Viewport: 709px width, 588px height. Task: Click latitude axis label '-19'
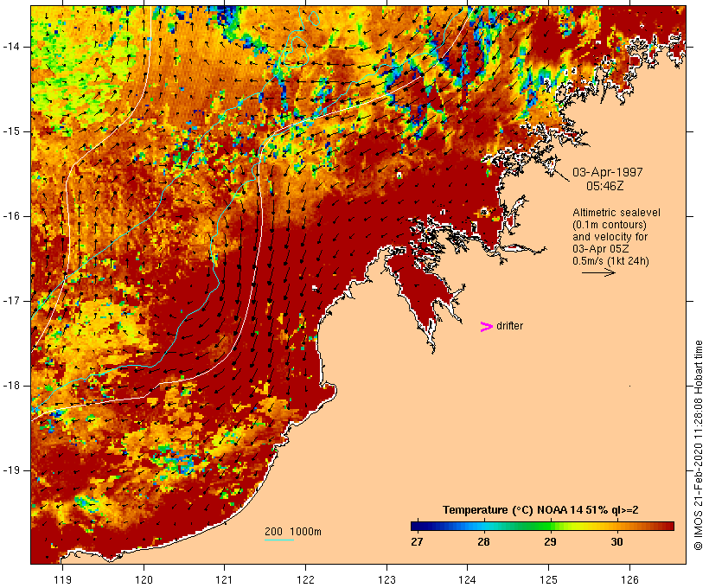[11, 470]
